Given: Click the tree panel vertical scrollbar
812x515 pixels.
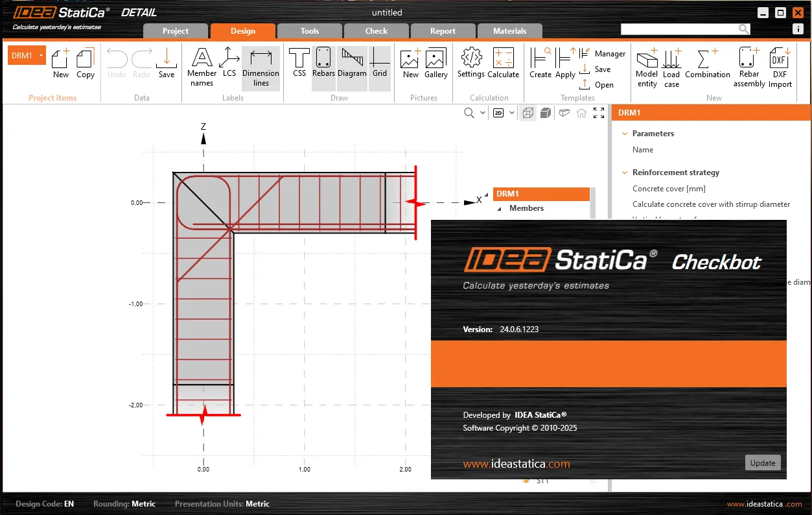Looking at the screenshot, I should [593, 204].
